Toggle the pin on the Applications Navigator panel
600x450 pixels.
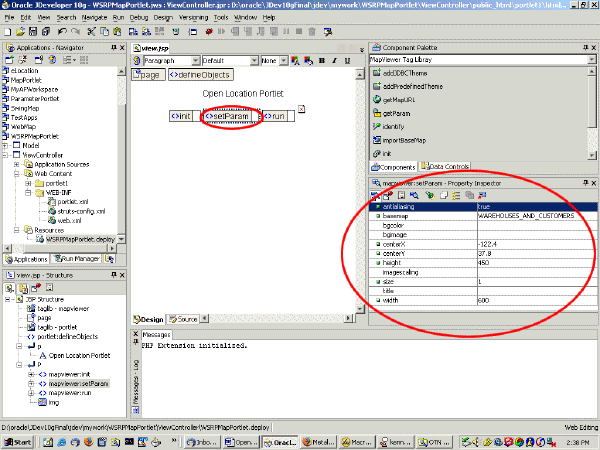pos(114,47)
